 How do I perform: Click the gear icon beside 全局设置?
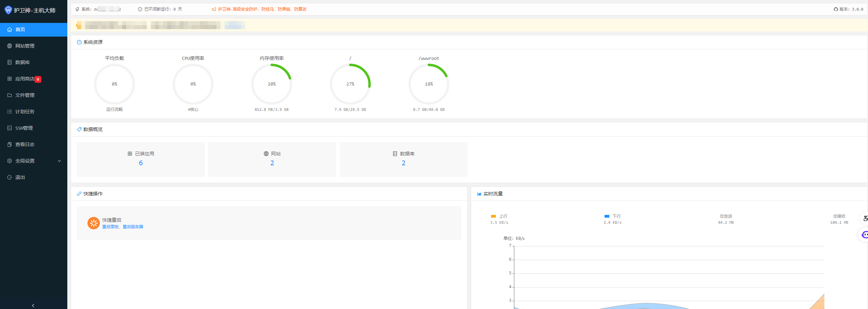pyautogui.click(x=10, y=161)
